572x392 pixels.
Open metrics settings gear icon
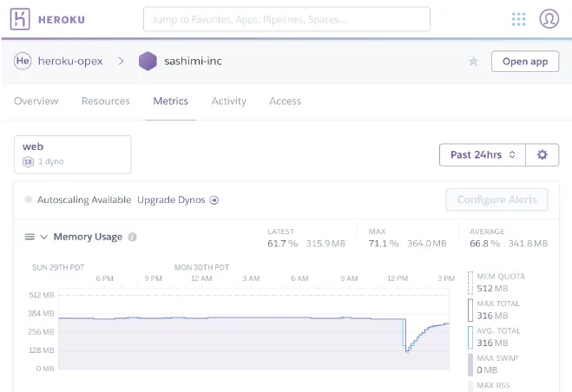tap(542, 154)
